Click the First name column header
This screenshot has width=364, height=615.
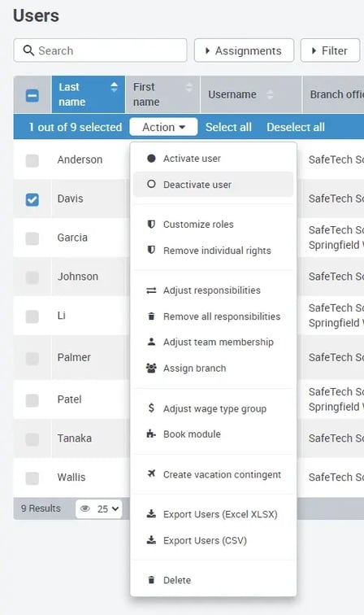(x=162, y=94)
